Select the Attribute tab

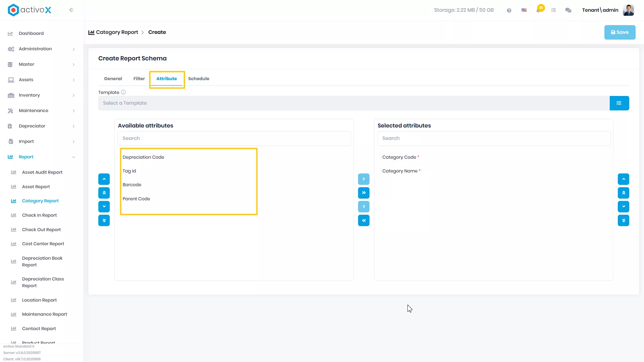[166, 79]
